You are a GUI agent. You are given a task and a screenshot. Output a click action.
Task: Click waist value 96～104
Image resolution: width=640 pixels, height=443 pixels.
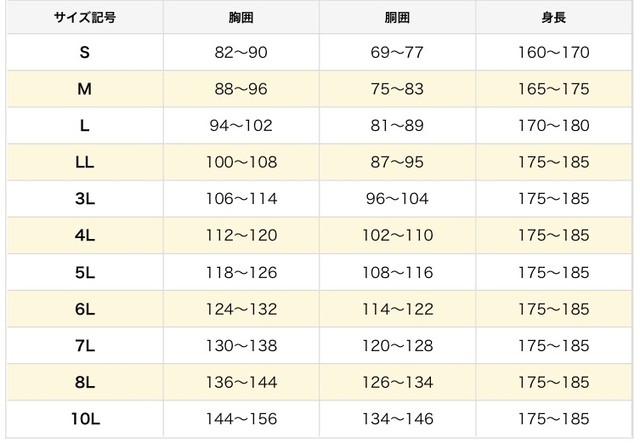pyautogui.click(x=397, y=198)
